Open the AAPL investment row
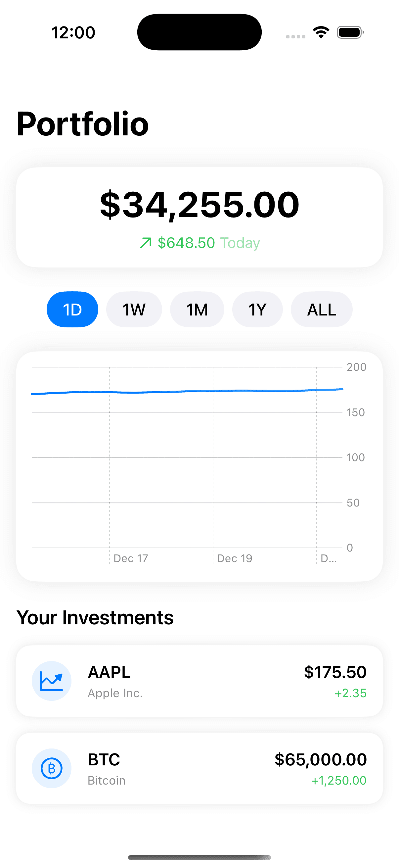The image size is (399, 868). pos(199,681)
